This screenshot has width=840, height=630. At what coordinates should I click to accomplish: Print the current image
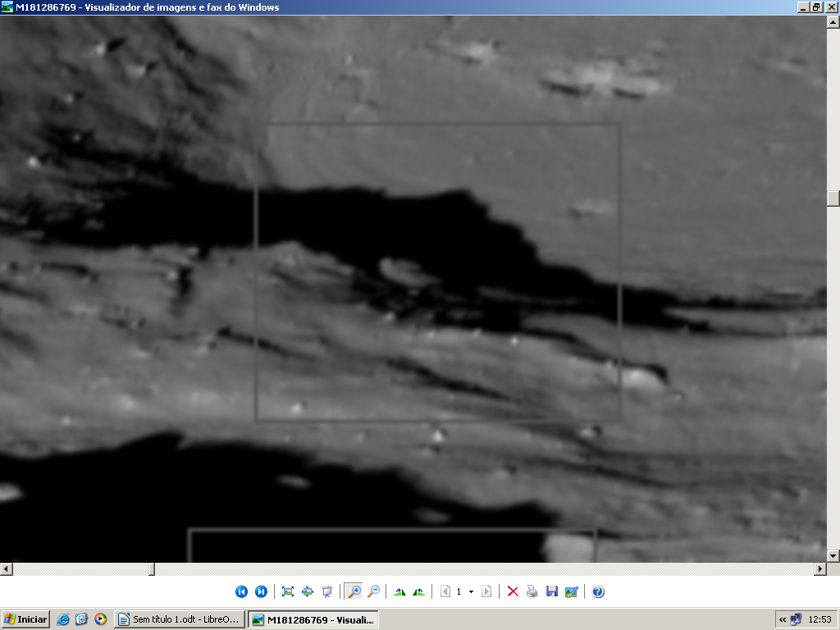(532, 591)
